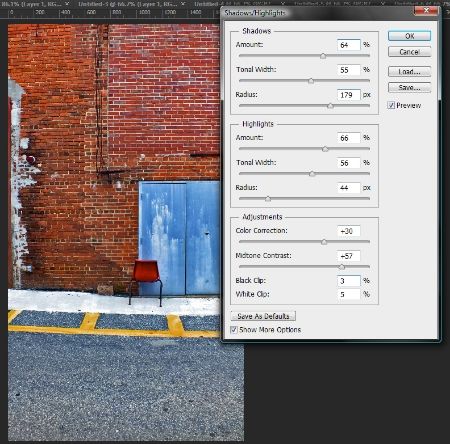Viewport: 450px width, 444px height.
Task: Close the Shadows/Highlights dialog with the red X
Action: point(426,11)
